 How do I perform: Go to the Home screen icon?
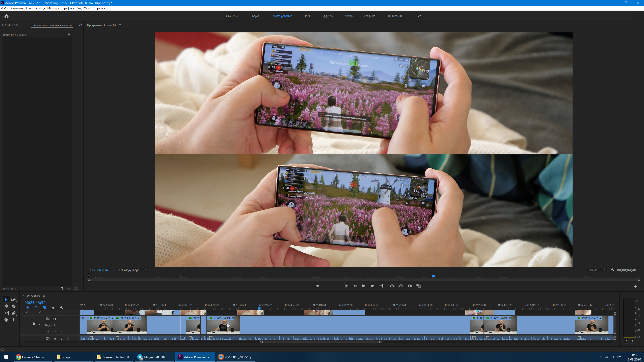click(x=7, y=16)
